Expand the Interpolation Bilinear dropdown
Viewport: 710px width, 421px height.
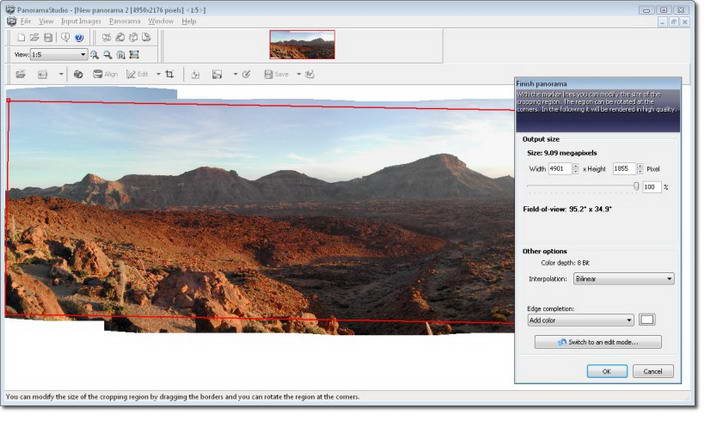pyautogui.click(x=623, y=279)
